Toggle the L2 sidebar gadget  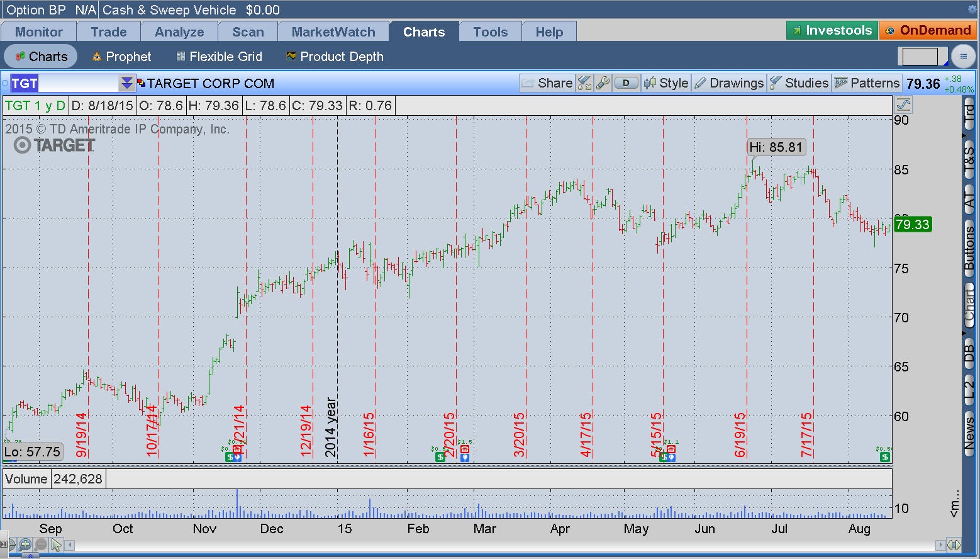(969, 389)
